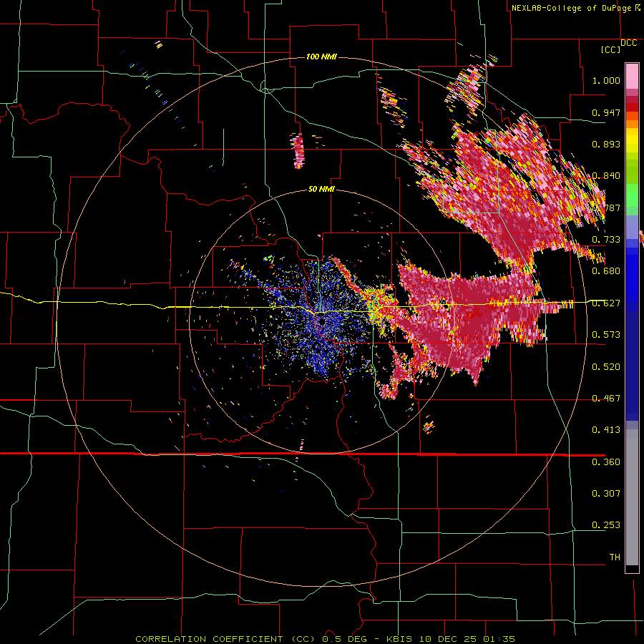Click the radar site at the ring center
This screenshot has width=644, height=644.
pos(322,321)
